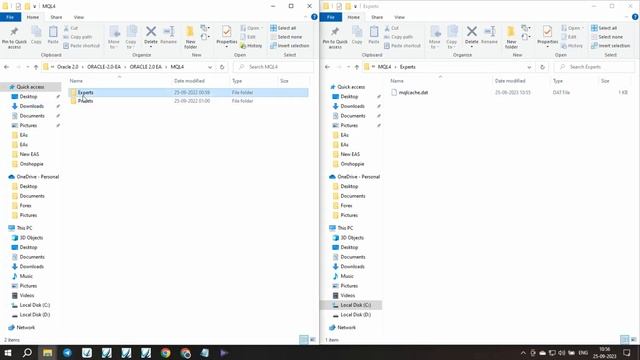Viewport: 640px width, 360px height.
Task: Click Invert selection in the right window ribbon
Action: pos(610,46)
